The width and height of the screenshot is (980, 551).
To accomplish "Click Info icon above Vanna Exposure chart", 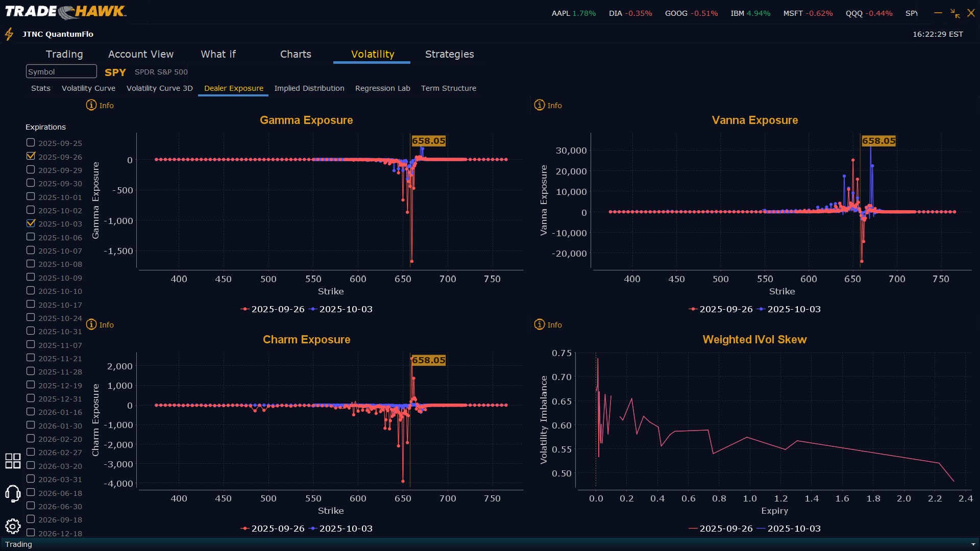I will (540, 105).
